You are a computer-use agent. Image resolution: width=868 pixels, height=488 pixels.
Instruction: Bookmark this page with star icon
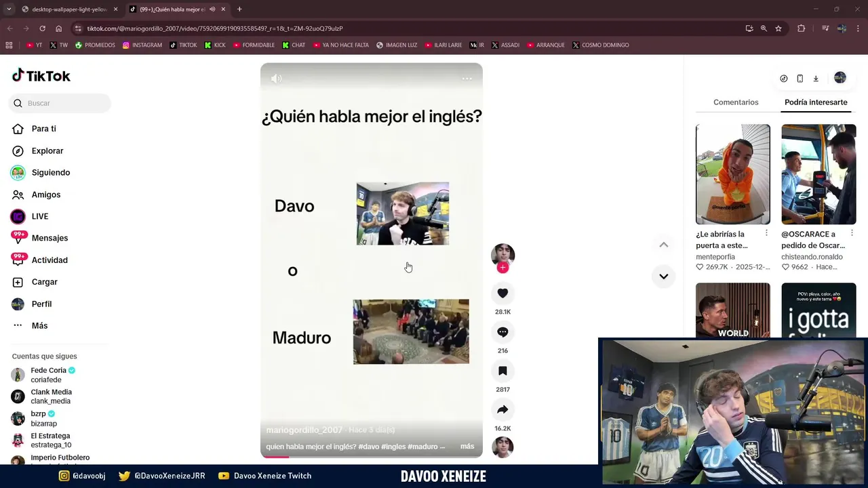778,28
